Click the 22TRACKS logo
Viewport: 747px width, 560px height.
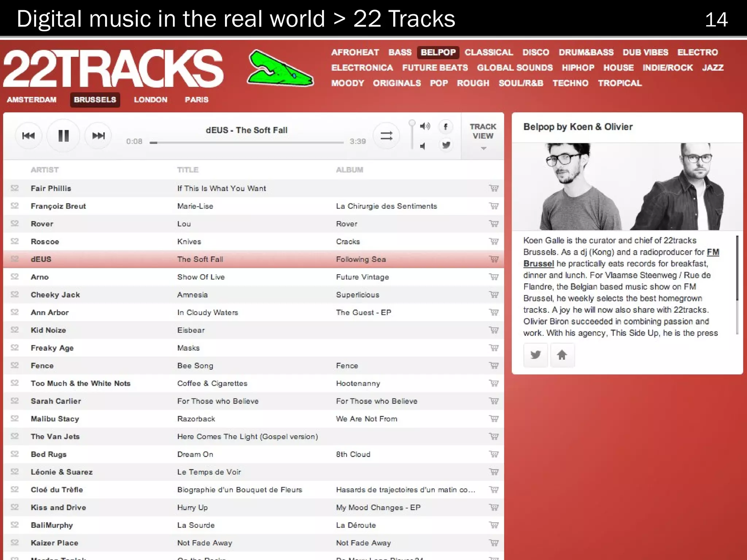point(113,68)
